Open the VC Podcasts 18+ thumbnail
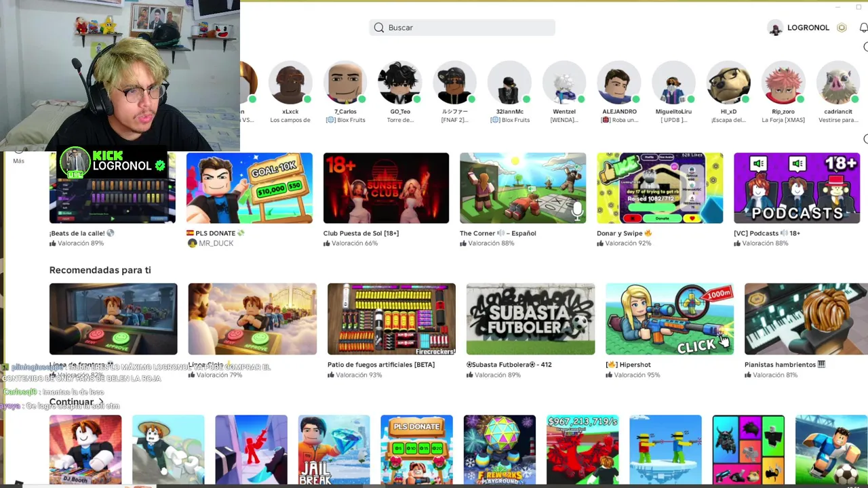Screen dimensions: 868x488 797,188
